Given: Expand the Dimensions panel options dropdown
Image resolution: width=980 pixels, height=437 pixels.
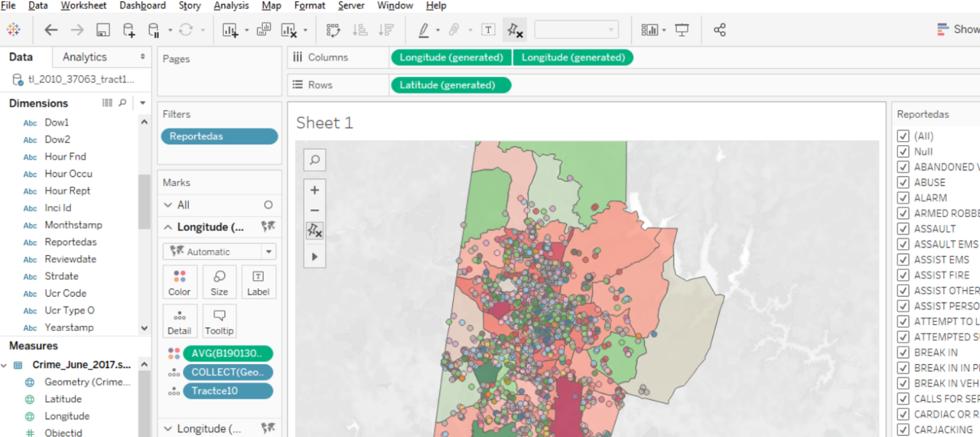Looking at the screenshot, I should (x=144, y=103).
